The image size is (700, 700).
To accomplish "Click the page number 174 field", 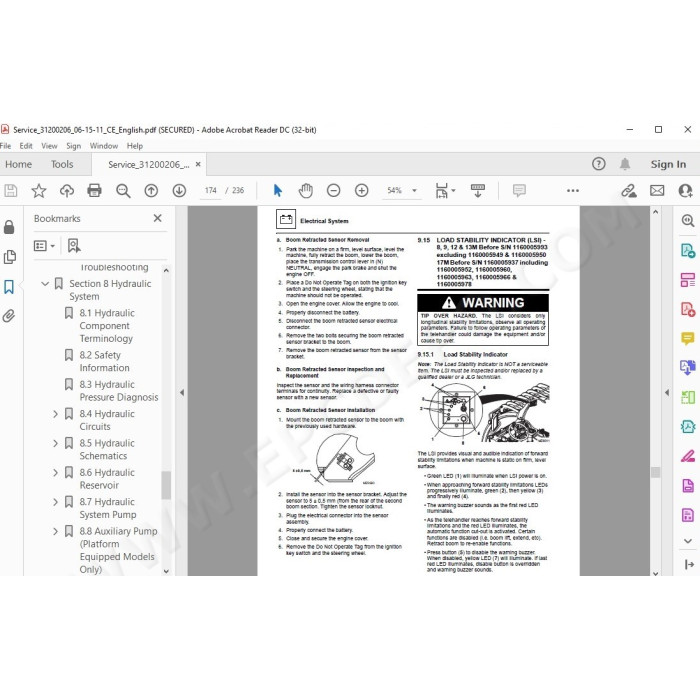I will pyautogui.click(x=210, y=191).
